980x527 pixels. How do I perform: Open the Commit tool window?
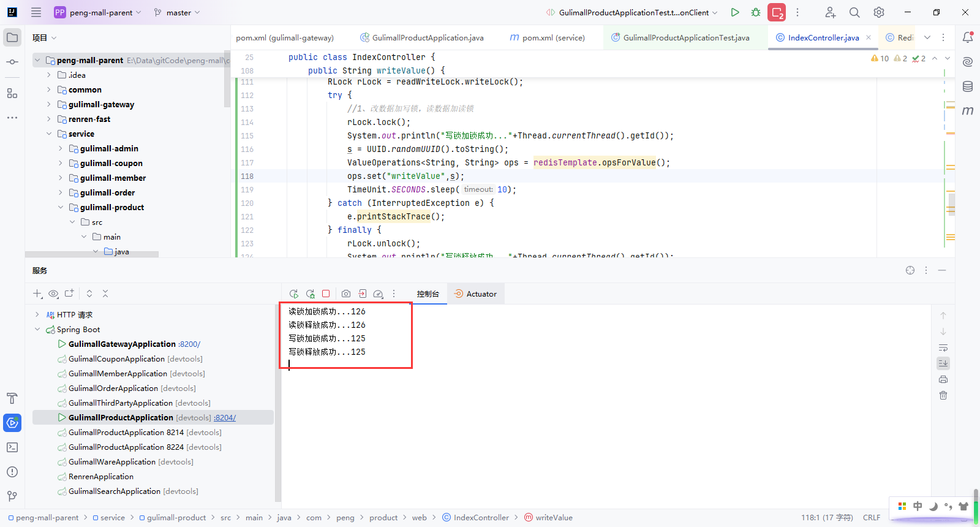(12, 62)
